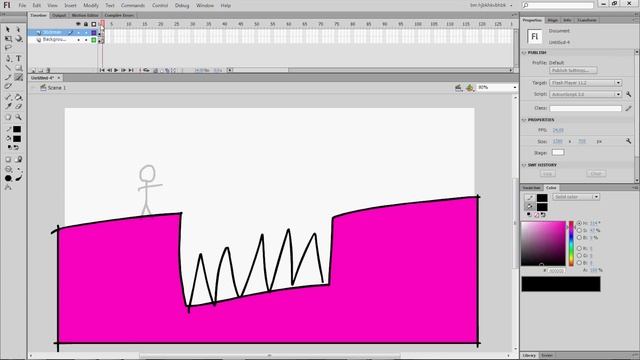Switch to the Output tab

(x=59, y=15)
